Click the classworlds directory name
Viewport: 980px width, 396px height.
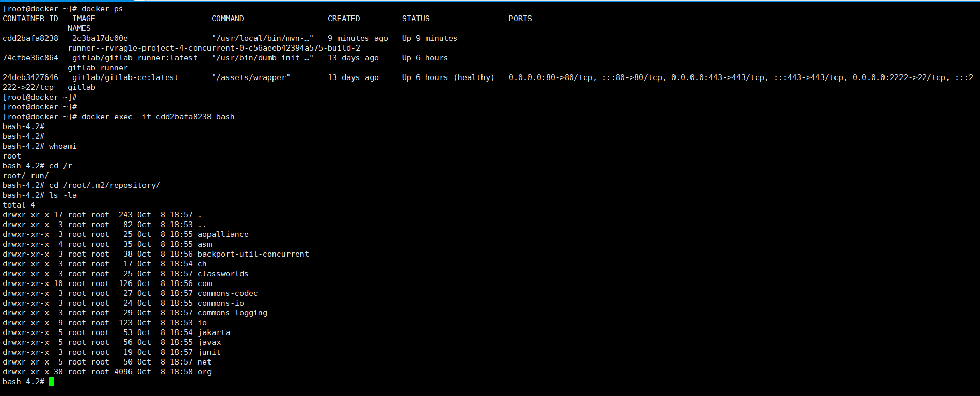tap(223, 274)
